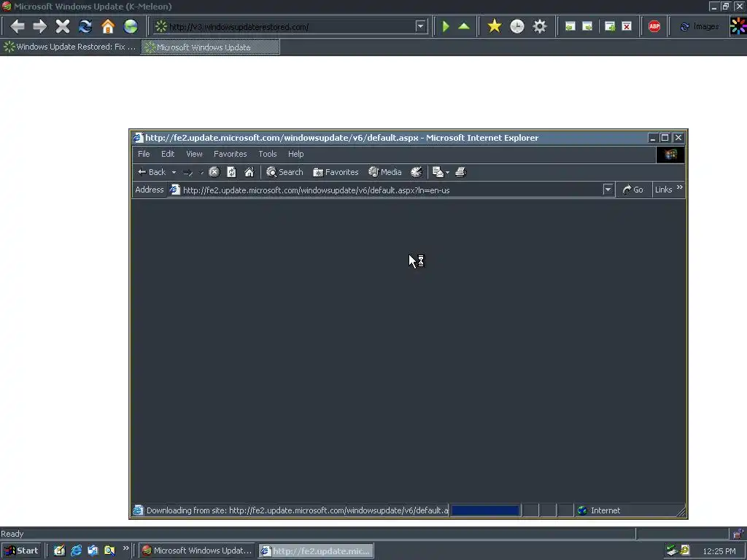Open History via IE toolbar clock icon
747x560 pixels.
(x=417, y=172)
